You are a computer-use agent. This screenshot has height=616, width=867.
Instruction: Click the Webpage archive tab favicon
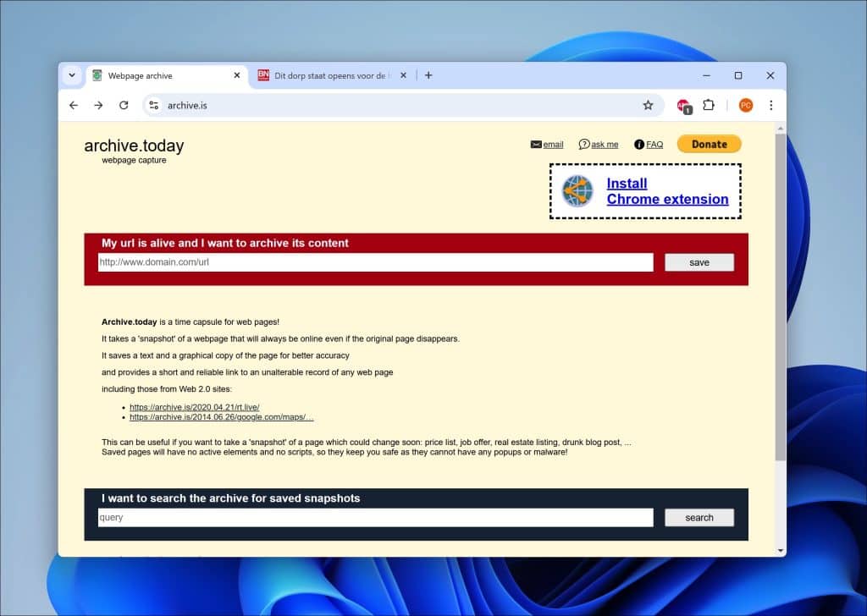[97, 75]
